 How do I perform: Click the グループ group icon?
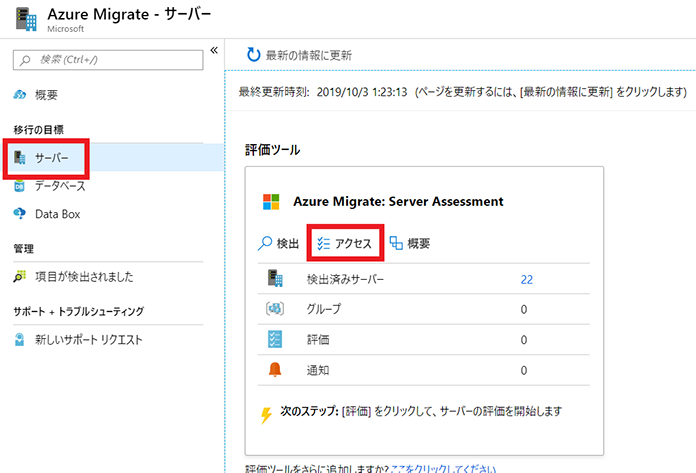tap(275, 308)
